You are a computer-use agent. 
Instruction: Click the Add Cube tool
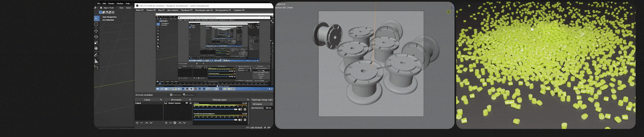96,67
